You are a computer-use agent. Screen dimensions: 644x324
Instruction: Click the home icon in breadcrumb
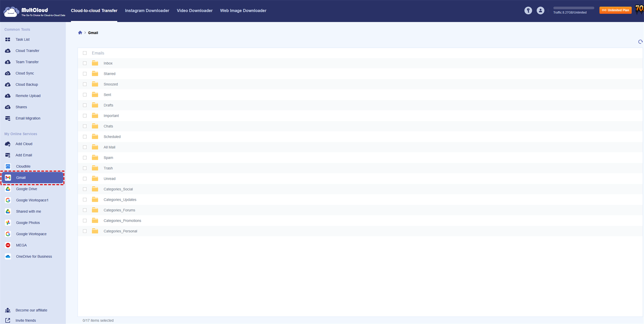[80, 33]
